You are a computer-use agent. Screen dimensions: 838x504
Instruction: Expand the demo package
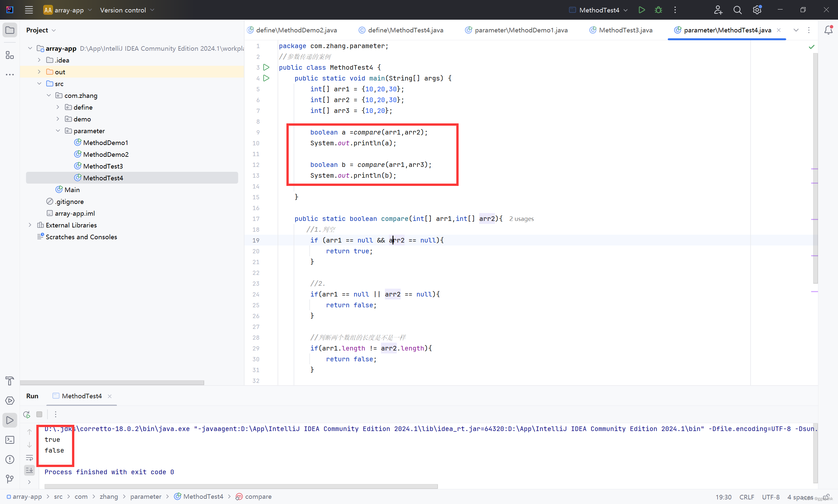[58, 119]
